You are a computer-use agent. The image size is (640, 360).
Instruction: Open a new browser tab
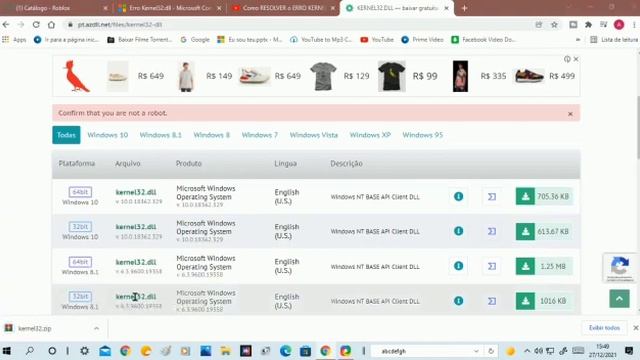coord(464,8)
